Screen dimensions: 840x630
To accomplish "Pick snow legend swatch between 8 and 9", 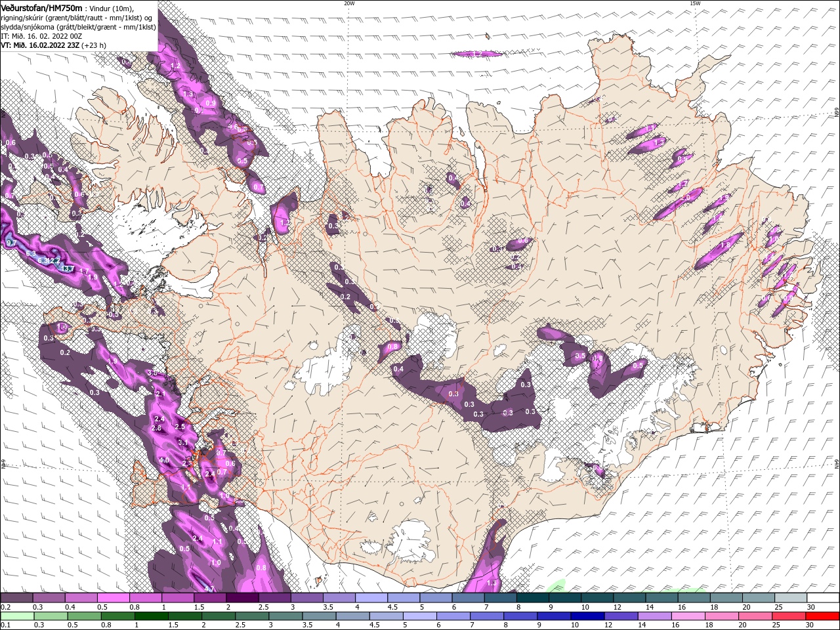I will pos(533,598).
